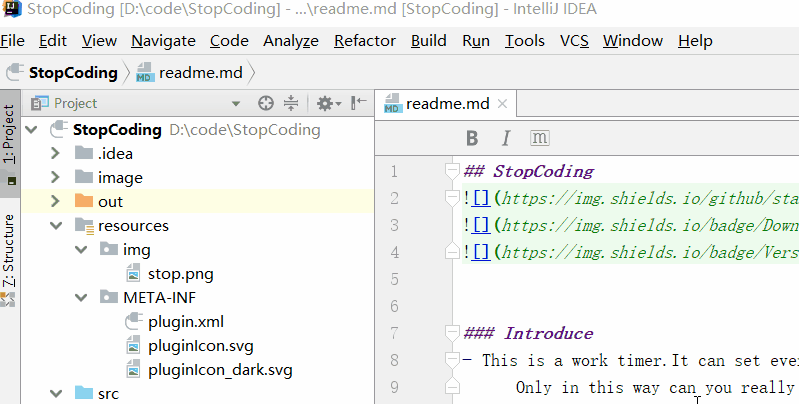
Task: Select the image folder row
Action: click(197, 177)
